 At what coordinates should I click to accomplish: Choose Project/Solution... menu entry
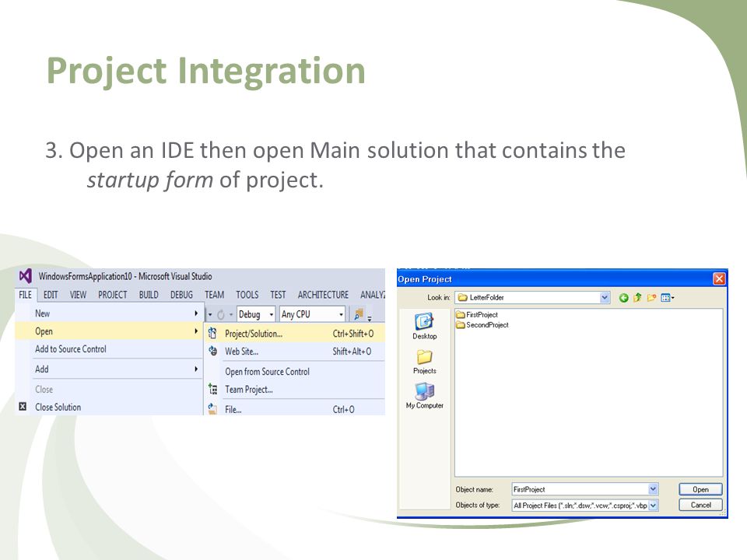tap(294, 334)
